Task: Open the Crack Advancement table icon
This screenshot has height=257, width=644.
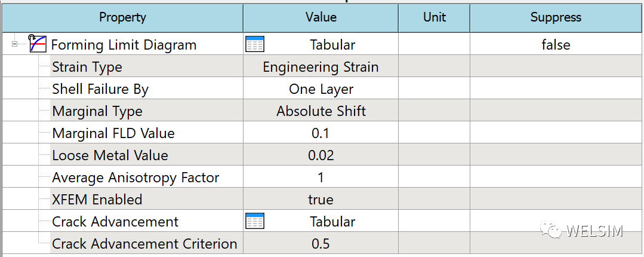Action: [255, 221]
